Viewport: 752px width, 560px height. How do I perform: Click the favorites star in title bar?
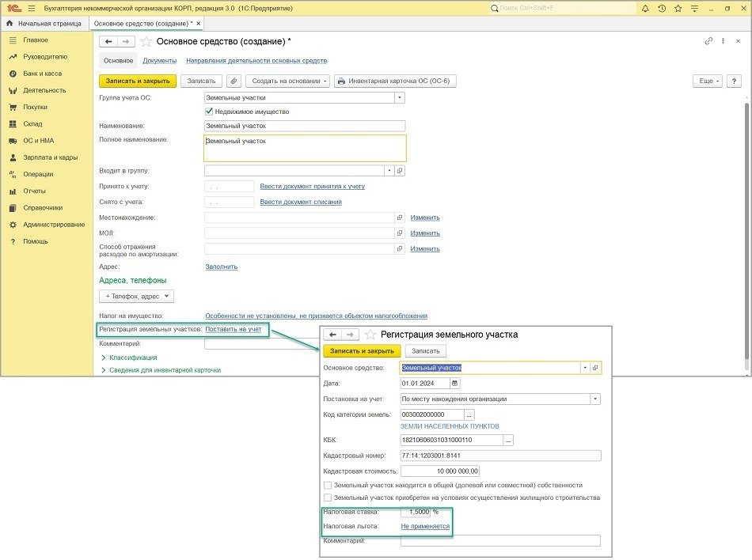[x=677, y=8]
